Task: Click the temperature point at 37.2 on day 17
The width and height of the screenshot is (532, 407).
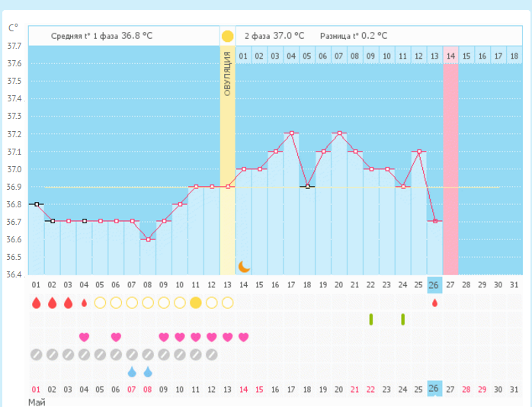Action: click(x=291, y=133)
